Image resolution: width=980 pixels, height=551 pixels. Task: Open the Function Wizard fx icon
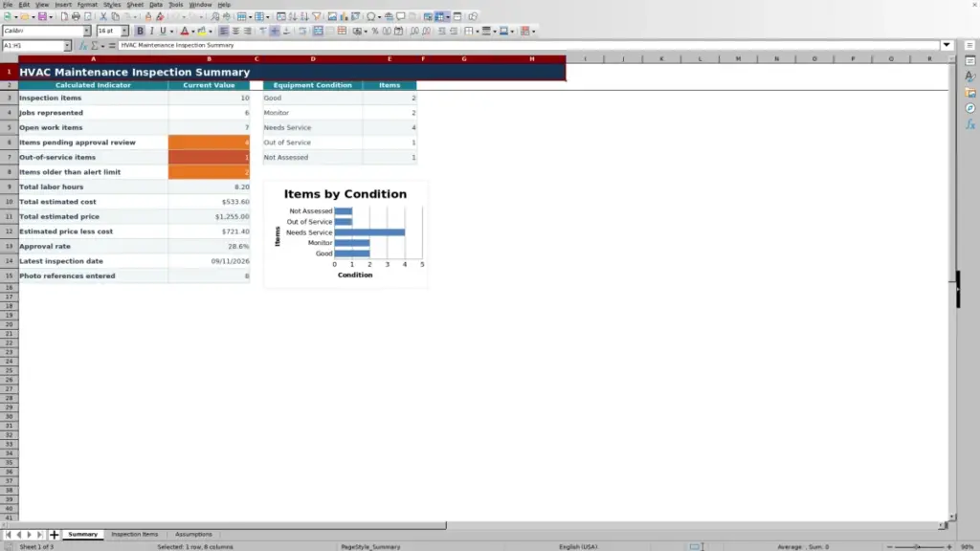click(82, 46)
